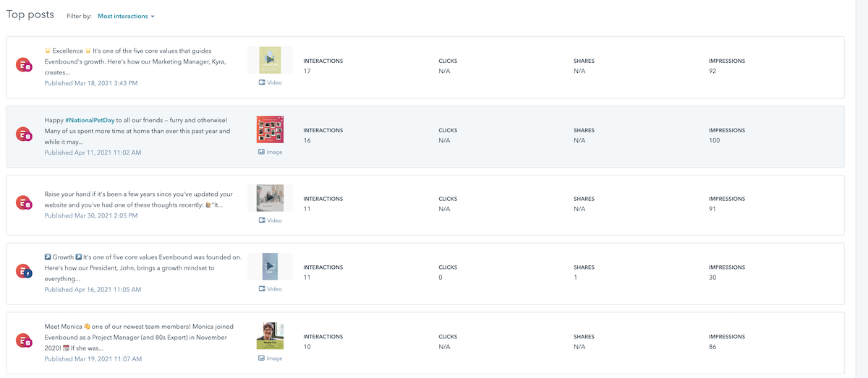
Task: Play the Excellence post video thumbnail
Action: 270,60
